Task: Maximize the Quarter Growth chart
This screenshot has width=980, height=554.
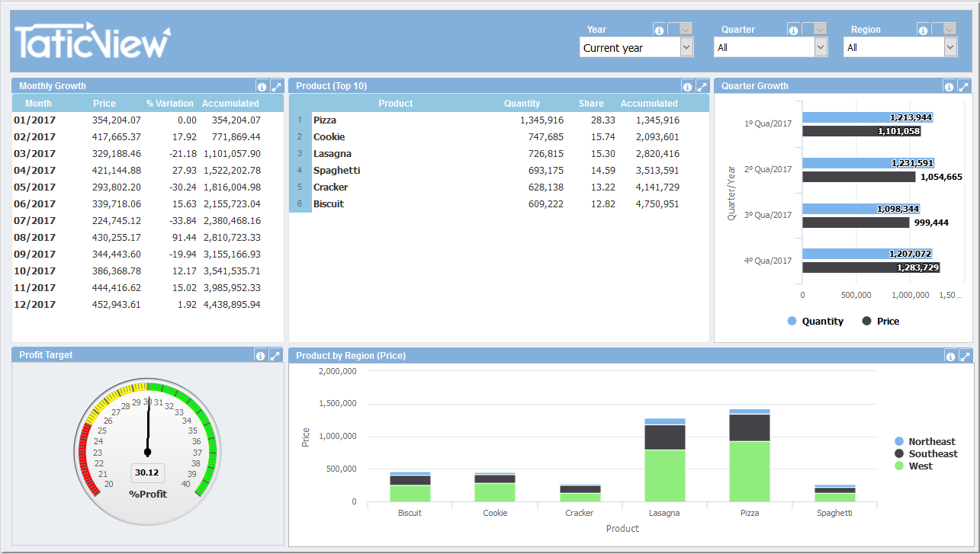Action: [x=965, y=86]
